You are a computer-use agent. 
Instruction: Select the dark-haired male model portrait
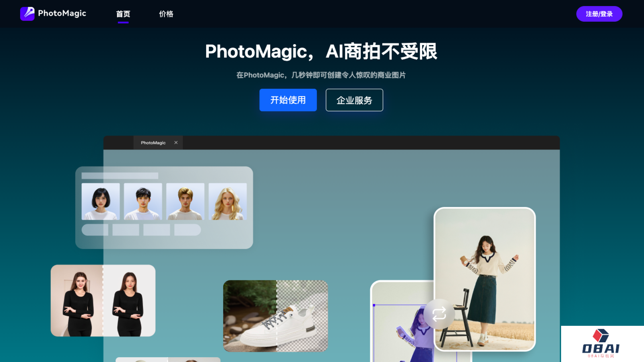(143, 202)
